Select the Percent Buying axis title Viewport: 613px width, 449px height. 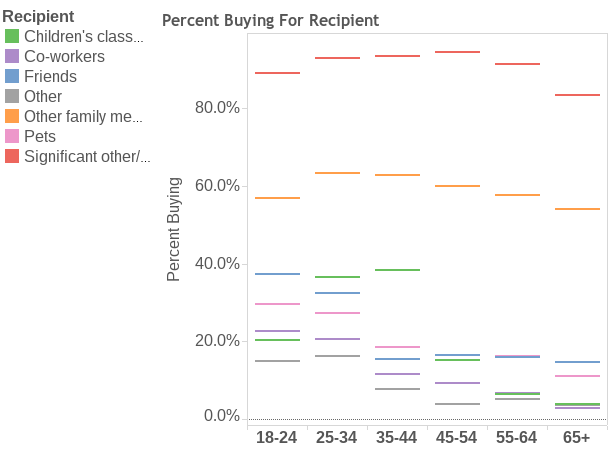[173, 229]
